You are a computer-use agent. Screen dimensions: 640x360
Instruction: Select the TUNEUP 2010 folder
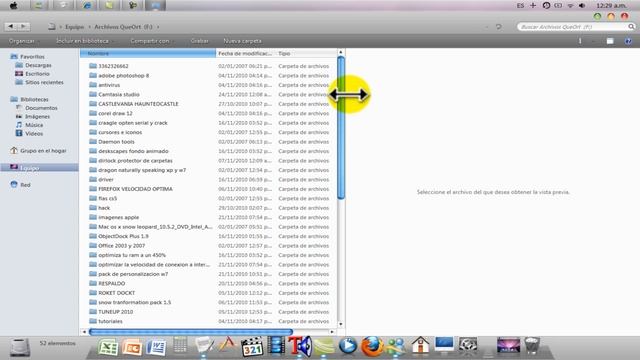tap(116, 312)
